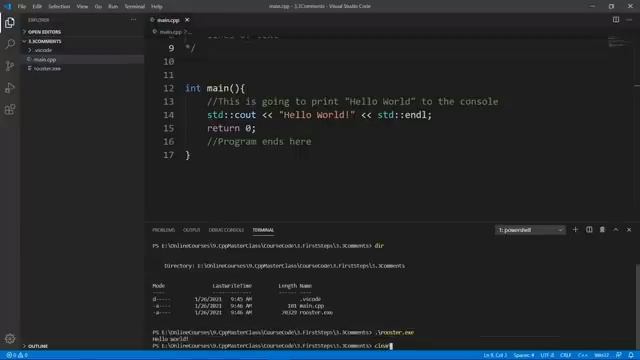Open the Run menu
Viewport: 640px width, 360px height.
click(x=113, y=7)
